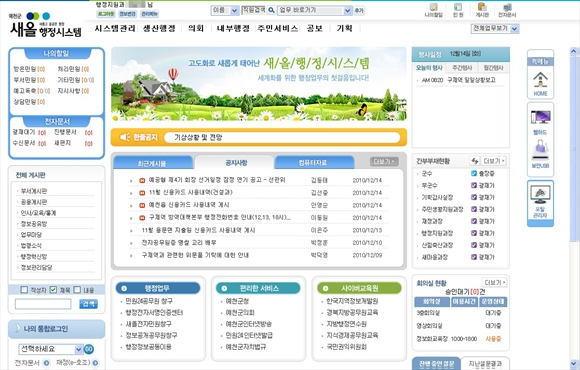The height and width of the screenshot is (370, 580).
Task: Click the GO icon beside 선택하세요
Action: tap(89, 349)
